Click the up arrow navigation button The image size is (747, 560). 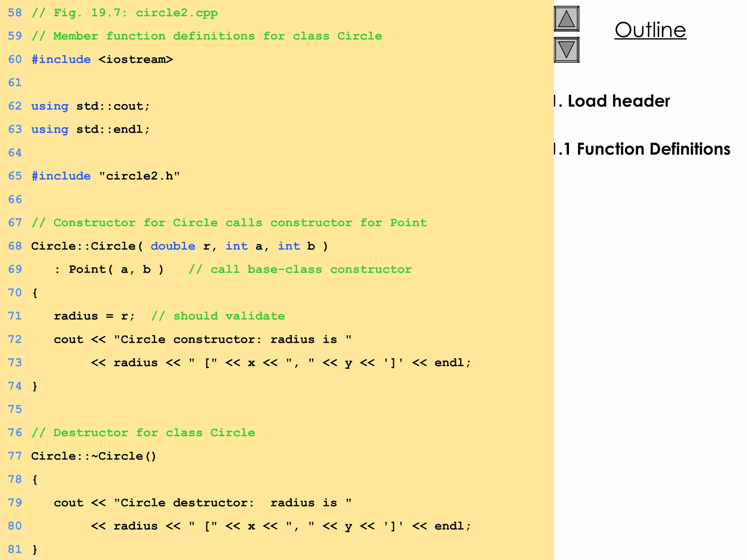tap(566, 19)
